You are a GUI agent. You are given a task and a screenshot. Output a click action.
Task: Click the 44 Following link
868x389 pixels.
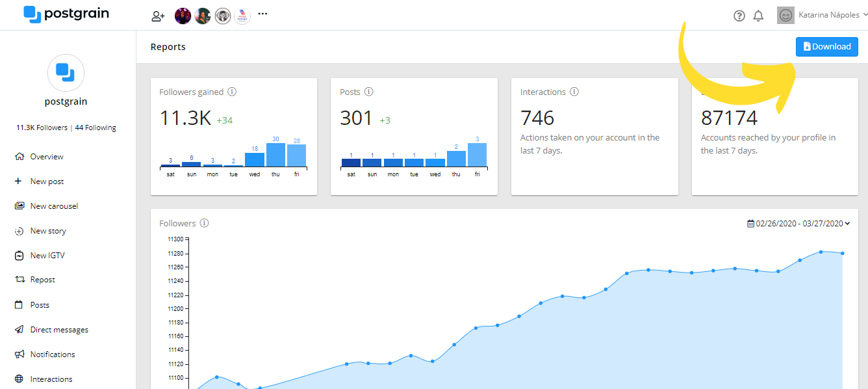96,128
